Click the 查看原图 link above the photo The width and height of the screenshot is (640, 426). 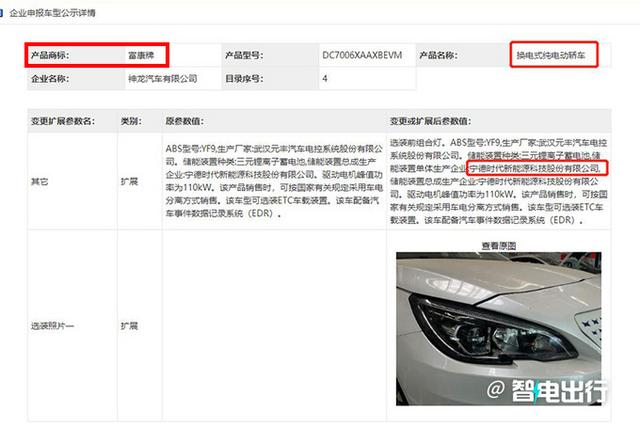tap(498, 246)
